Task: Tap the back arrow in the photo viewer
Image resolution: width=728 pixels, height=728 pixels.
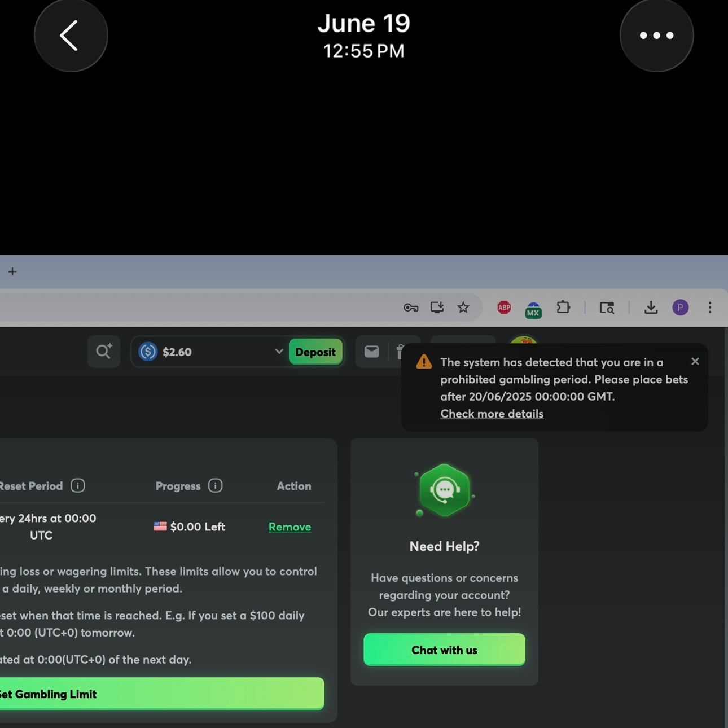Action: tap(71, 36)
